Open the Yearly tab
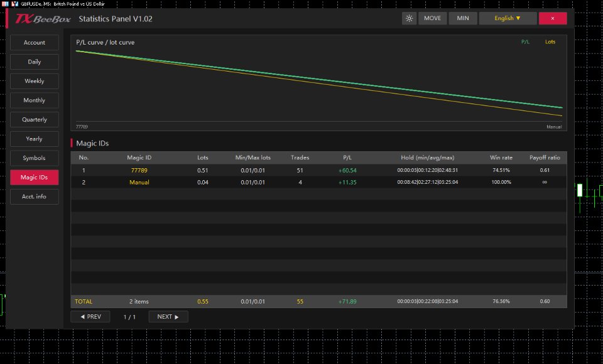Viewport: 603px width, 364px height. [34, 139]
